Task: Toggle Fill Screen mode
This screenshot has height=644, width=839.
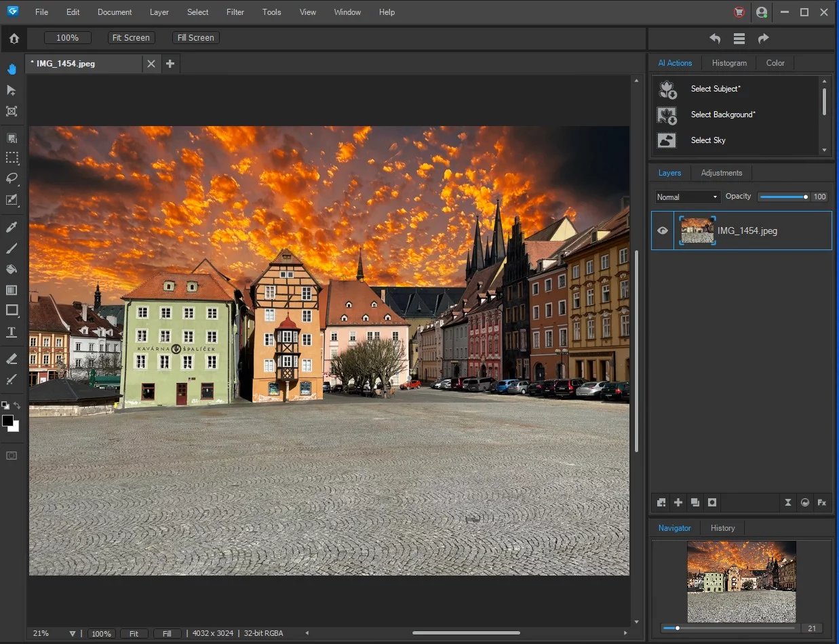Action: 195,37
